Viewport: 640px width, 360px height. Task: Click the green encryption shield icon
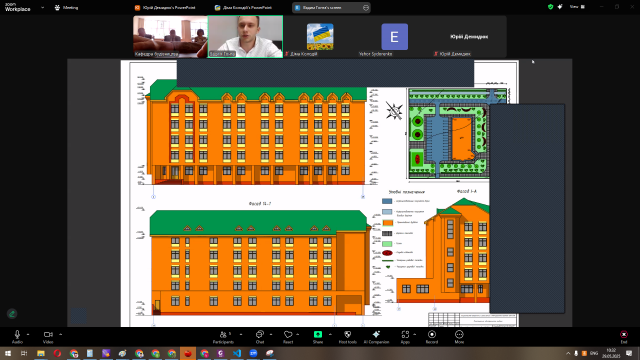[x=550, y=7]
